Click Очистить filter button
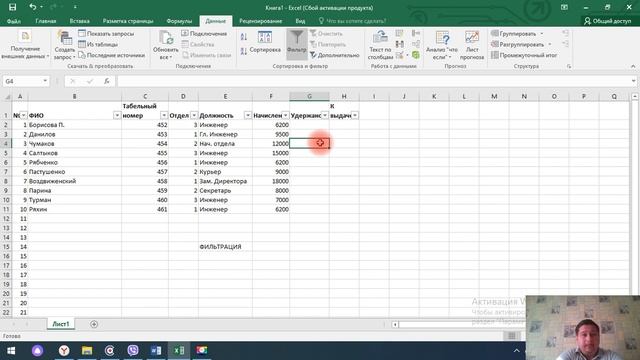The image size is (640, 360). (326, 33)
